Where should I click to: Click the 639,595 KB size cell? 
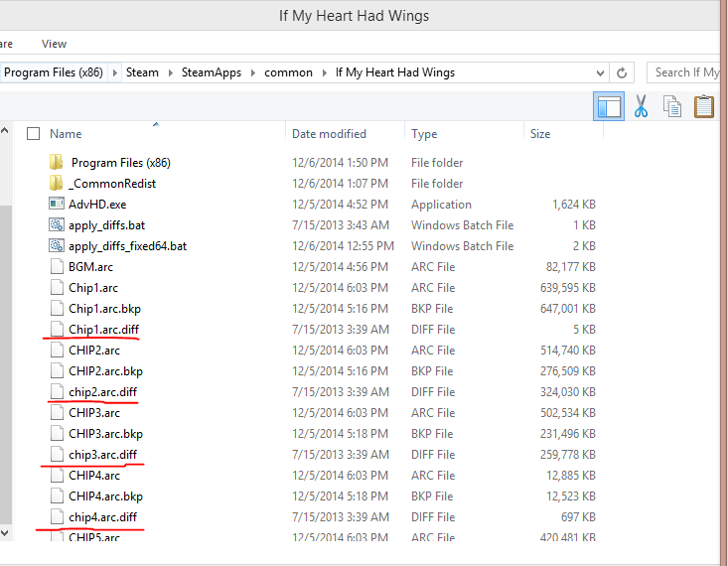point(567,287)
